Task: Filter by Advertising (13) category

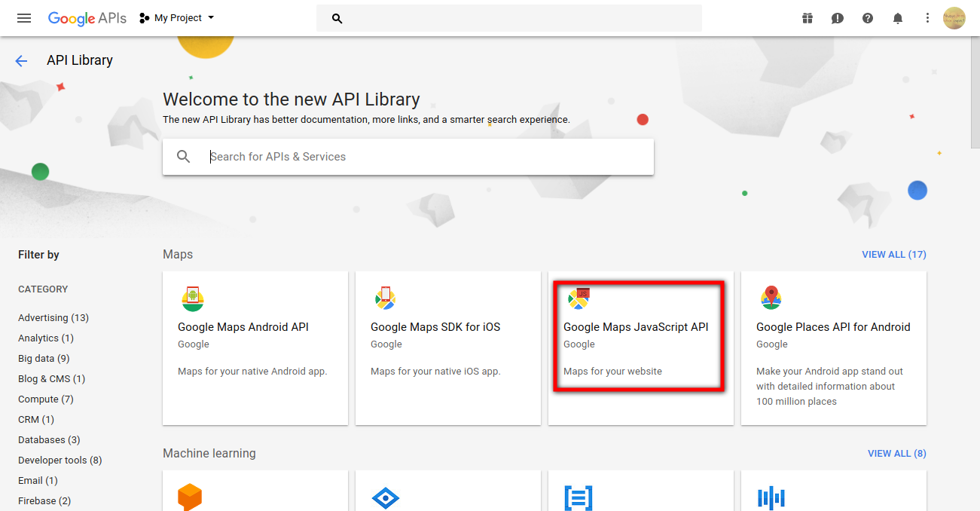Action: point(53,318)
